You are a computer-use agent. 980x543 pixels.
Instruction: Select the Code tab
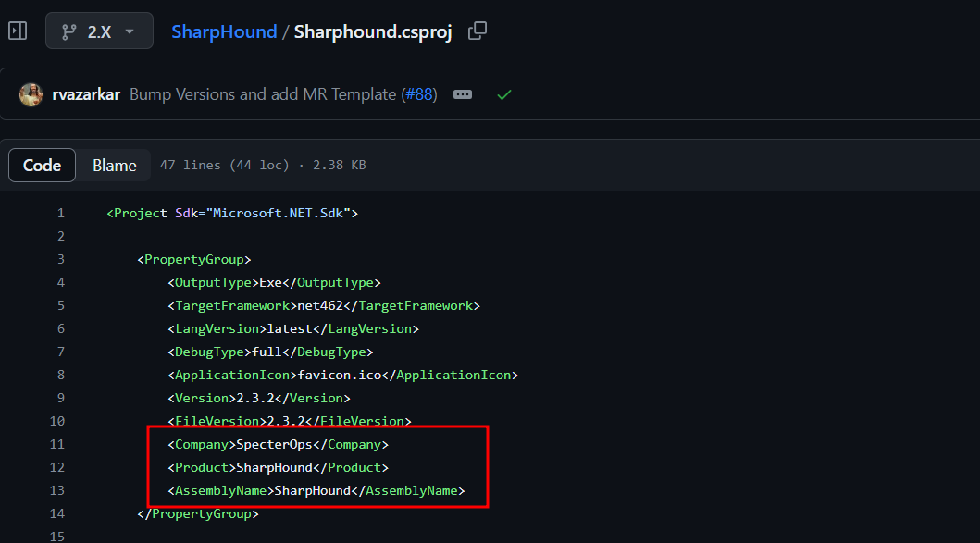pos(42,165)
